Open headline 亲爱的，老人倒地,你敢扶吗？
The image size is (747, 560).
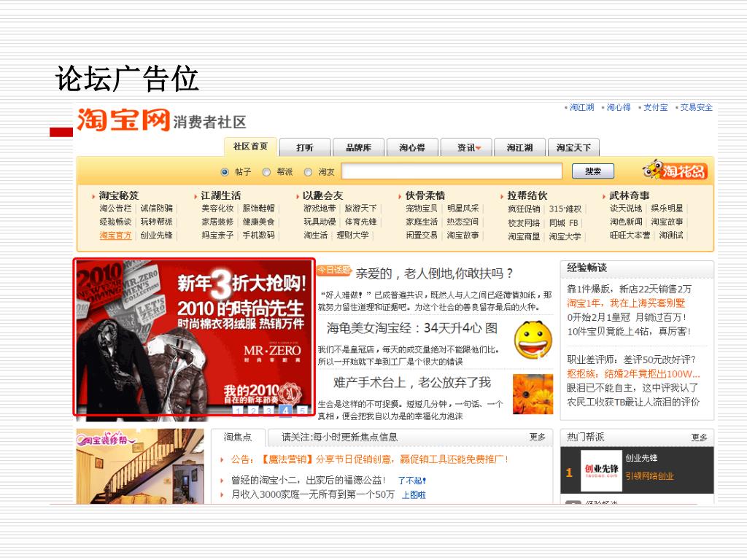[435, 273]
